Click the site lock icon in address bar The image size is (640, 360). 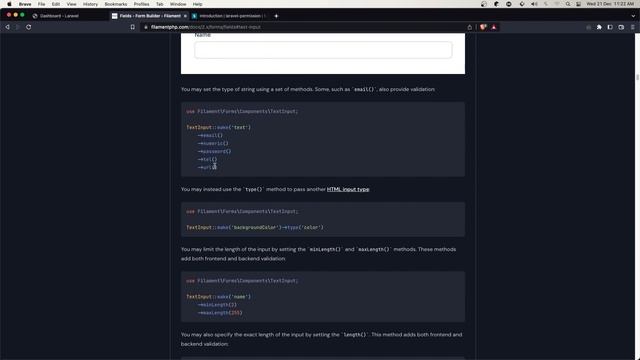pyautogui.click(x=146, y=27)
